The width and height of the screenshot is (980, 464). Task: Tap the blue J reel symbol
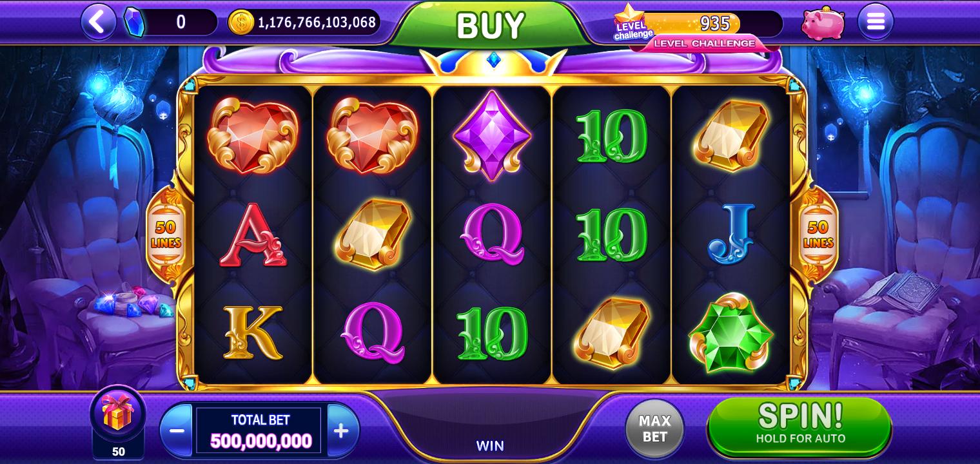point(731,234)
